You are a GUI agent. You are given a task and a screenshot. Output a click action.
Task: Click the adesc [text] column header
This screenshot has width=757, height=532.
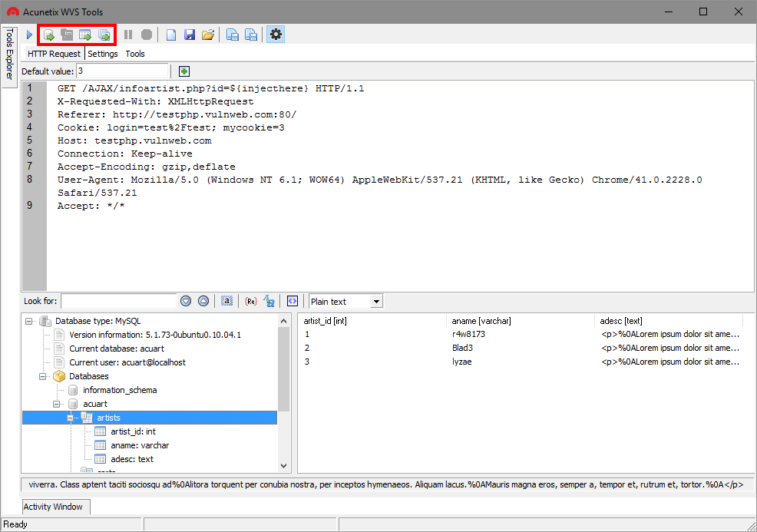[668, 321]
